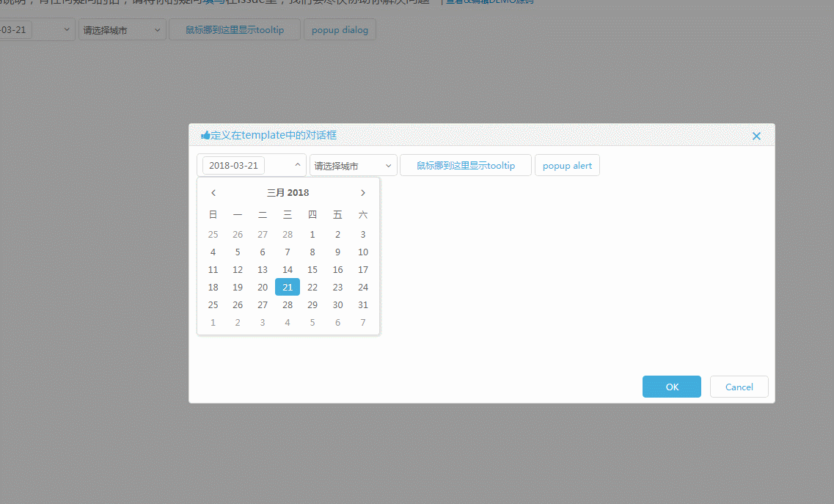Viewport: 834px width, 504px height.
Task: Open the background page city dropdown
Action: tap(122, 30)
